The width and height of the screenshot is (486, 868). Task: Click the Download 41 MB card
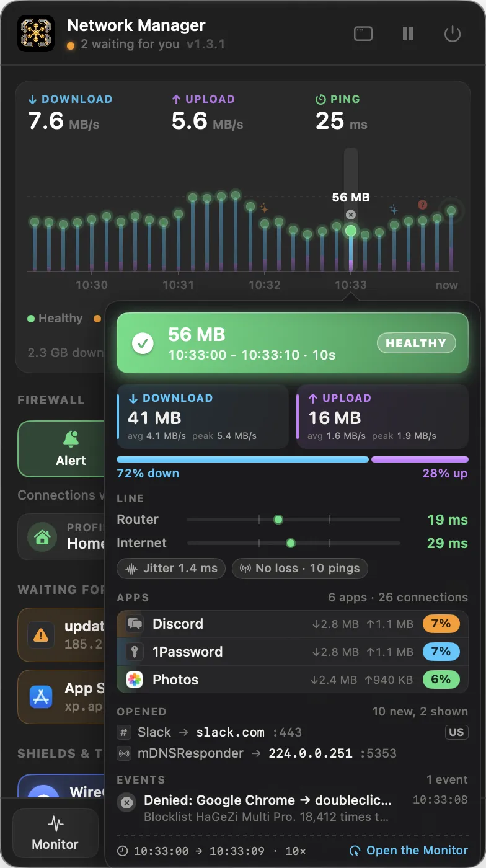[x=203, y=417]
